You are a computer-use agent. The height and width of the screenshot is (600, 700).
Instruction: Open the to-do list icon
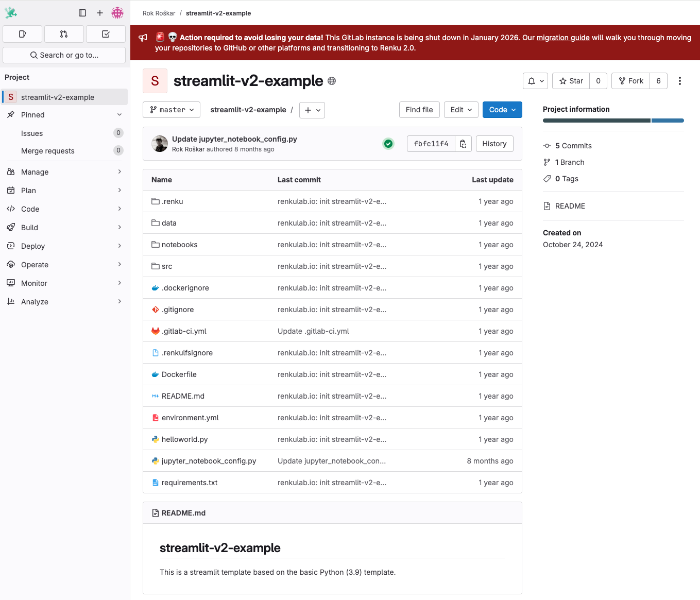pos(106,34)
